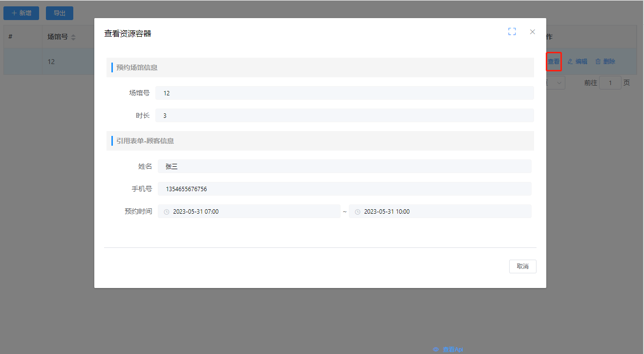Click the 删除 trash action in the row
Viewport: 644px width, 354px height.
pyautogui.click(x=605, y=62)
